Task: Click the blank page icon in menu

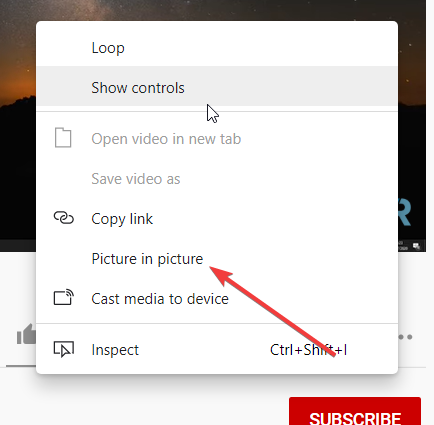Action: 63,137
